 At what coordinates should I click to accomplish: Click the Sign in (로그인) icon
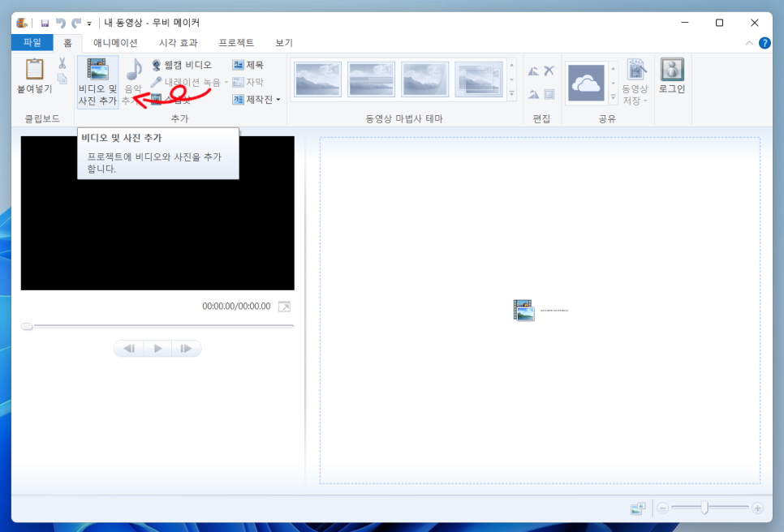[x=672, y=69]
